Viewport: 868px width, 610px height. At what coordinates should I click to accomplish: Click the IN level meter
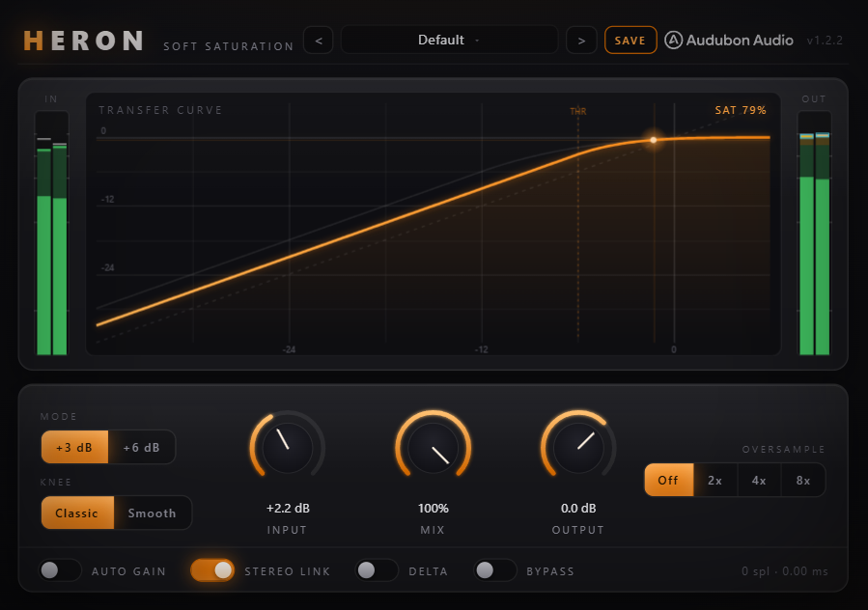coord(52,233)
